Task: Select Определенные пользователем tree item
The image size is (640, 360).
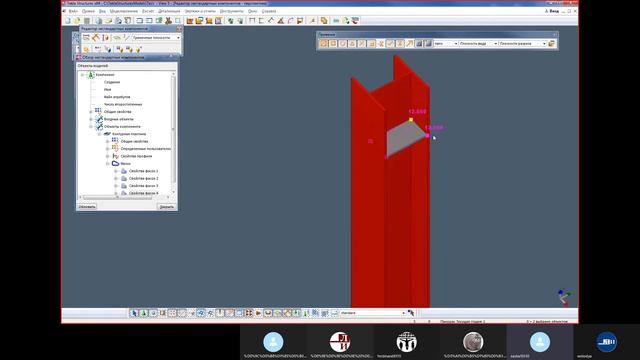Action: coord(145,149)
